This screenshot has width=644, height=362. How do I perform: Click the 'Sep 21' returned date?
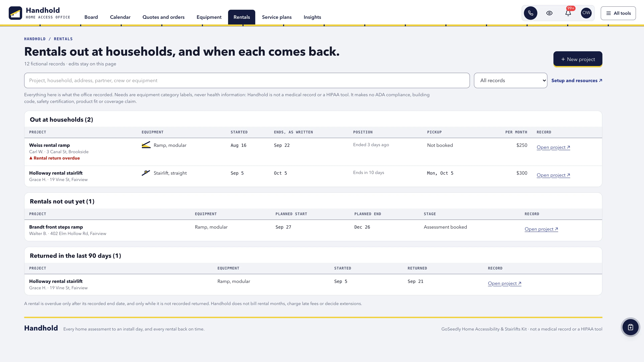click(416, 281)
